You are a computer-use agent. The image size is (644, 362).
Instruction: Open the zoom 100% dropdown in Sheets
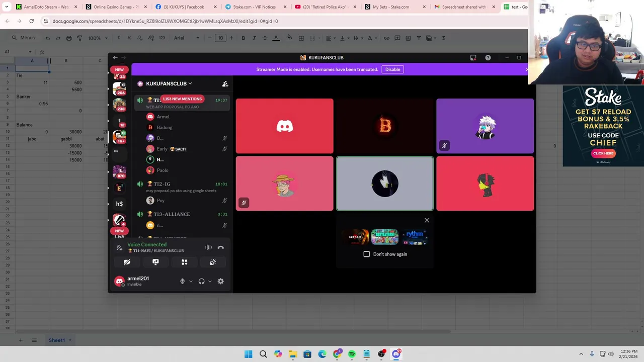click(98, 38)
